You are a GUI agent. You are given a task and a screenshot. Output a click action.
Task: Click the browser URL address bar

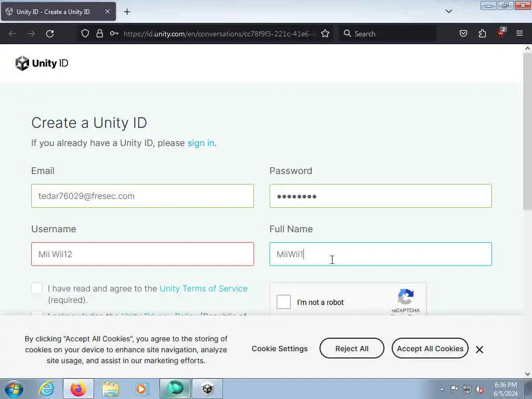(x=219, y=34)
